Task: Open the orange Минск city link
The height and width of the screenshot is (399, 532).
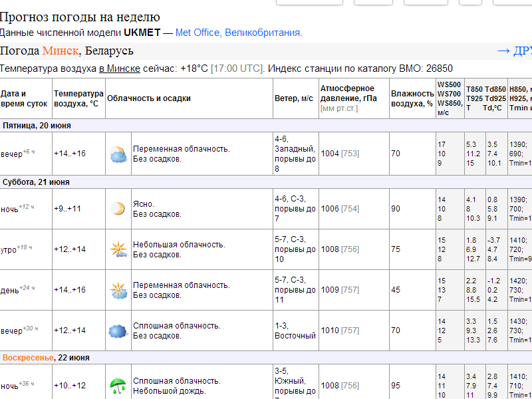Action: pos(61,51)
